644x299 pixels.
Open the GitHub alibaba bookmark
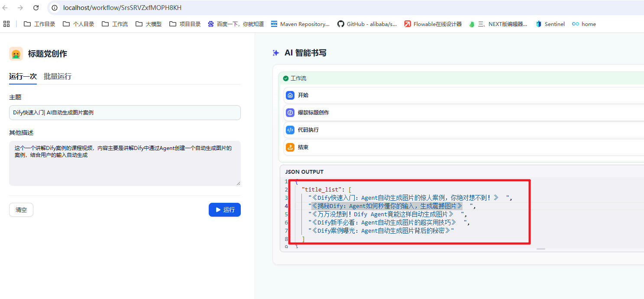coord(367,24)
